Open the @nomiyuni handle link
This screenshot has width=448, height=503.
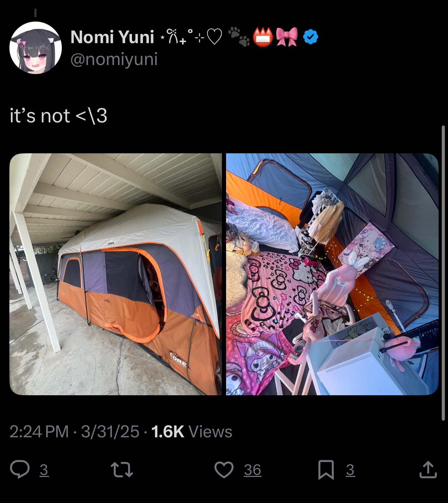114,59
